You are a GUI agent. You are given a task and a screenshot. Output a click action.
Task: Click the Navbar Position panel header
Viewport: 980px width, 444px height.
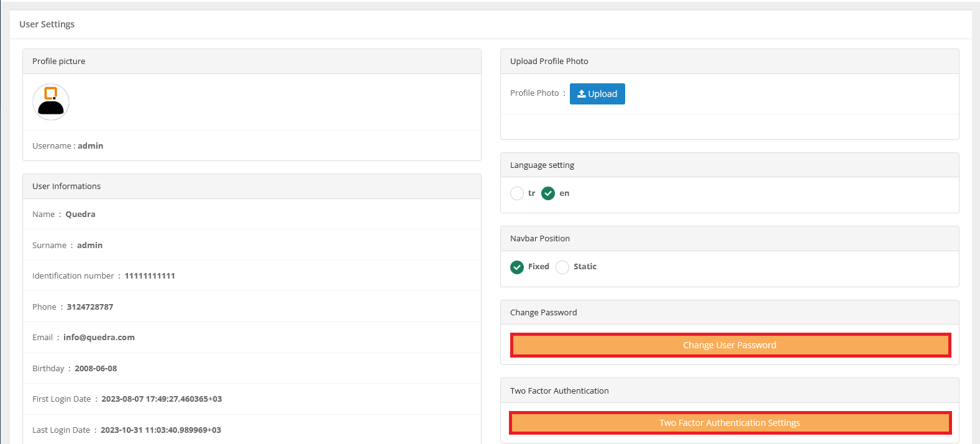coord(540,239)
